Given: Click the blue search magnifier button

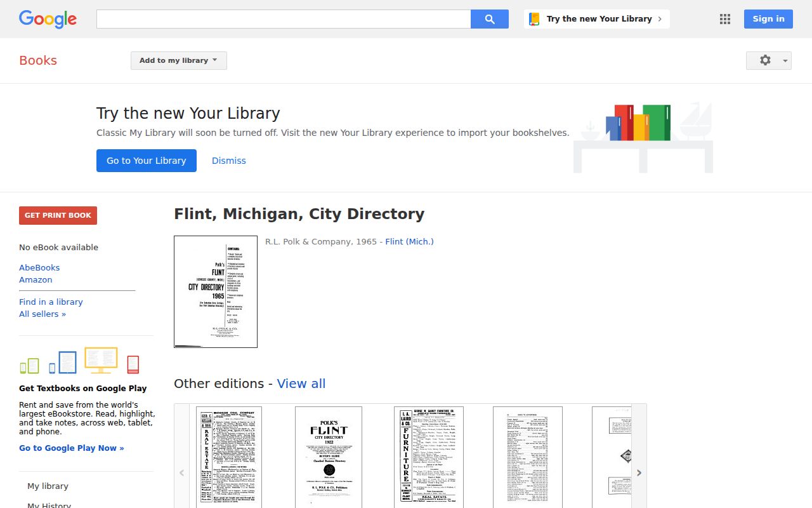Looking at the screenshot, I should tap(490, 19).
